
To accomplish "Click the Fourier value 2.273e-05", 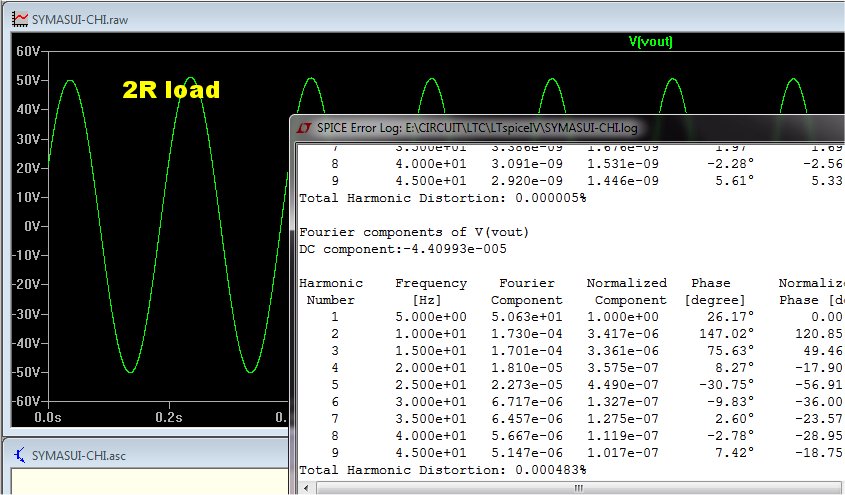I will (527, 385).
